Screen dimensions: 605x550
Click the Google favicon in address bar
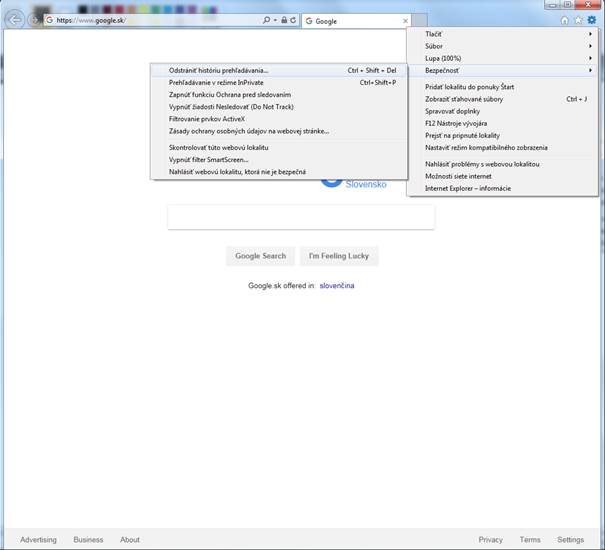50,20
